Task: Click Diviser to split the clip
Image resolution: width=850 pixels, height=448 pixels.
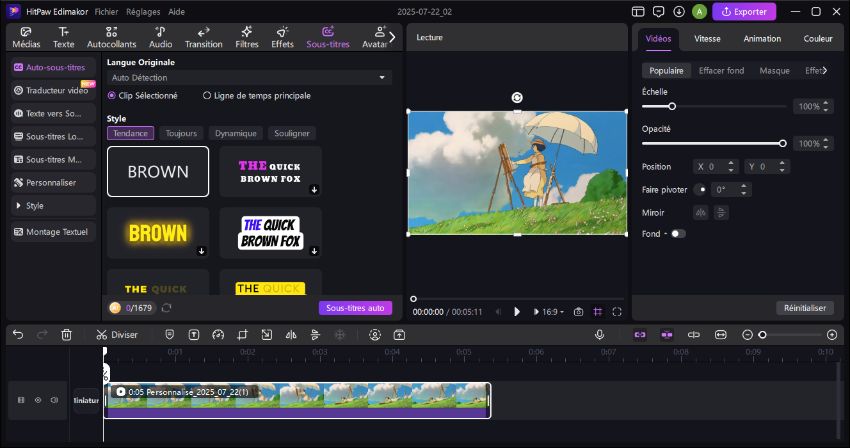Action: (117, 335)
